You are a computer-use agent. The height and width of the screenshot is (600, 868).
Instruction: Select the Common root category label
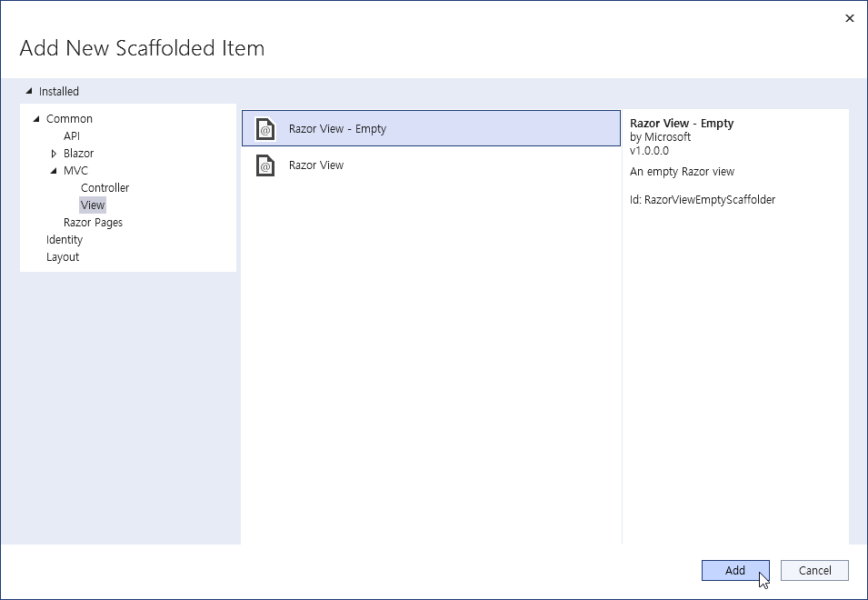tap(69, 119)
